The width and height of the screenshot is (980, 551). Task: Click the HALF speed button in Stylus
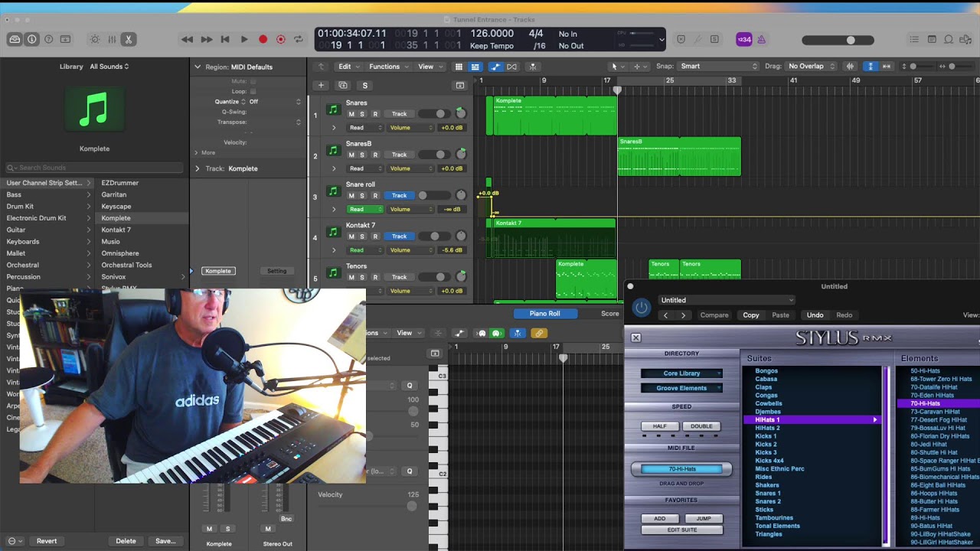659,426
